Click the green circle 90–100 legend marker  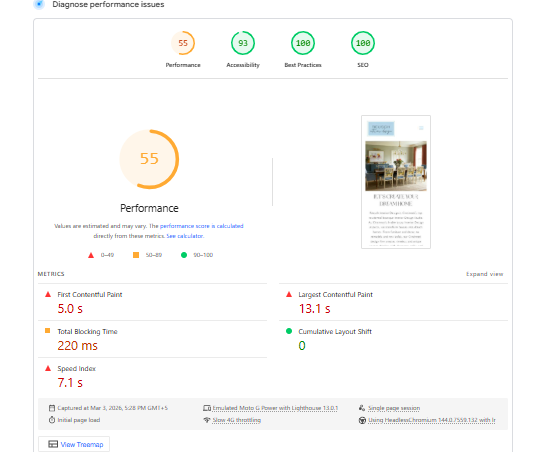click(184, 255)
